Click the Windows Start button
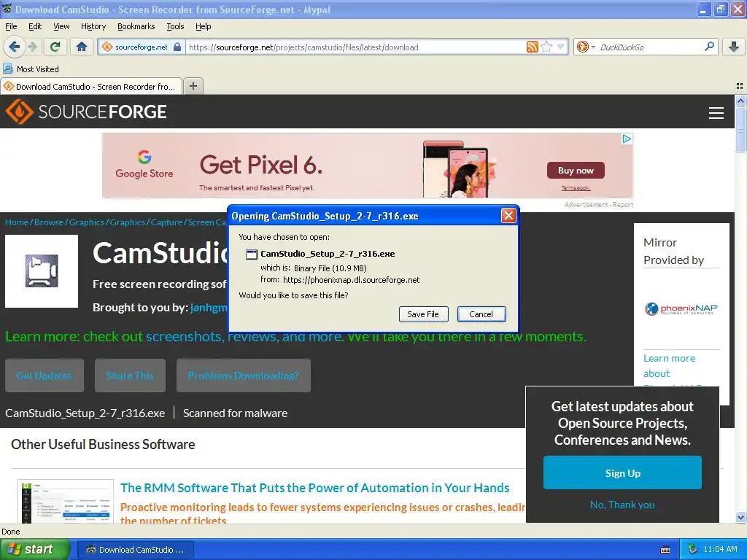The height and width of the screenshot is (560, 747). click(35, 550)
